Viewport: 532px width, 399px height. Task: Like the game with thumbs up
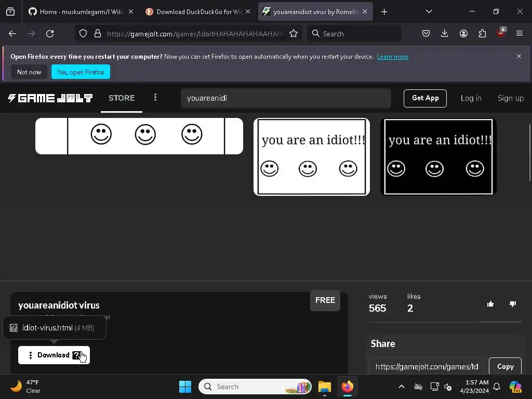click(x=490, y=304)
